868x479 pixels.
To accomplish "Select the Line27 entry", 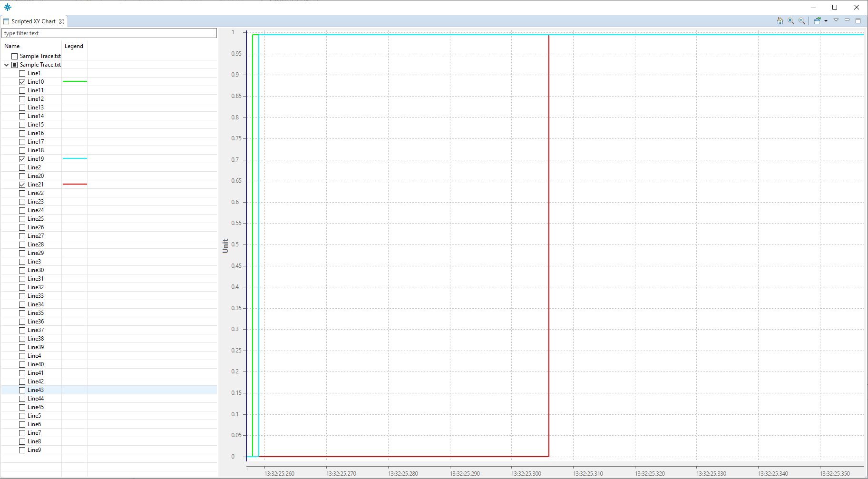I will click(x=36, y=236).
